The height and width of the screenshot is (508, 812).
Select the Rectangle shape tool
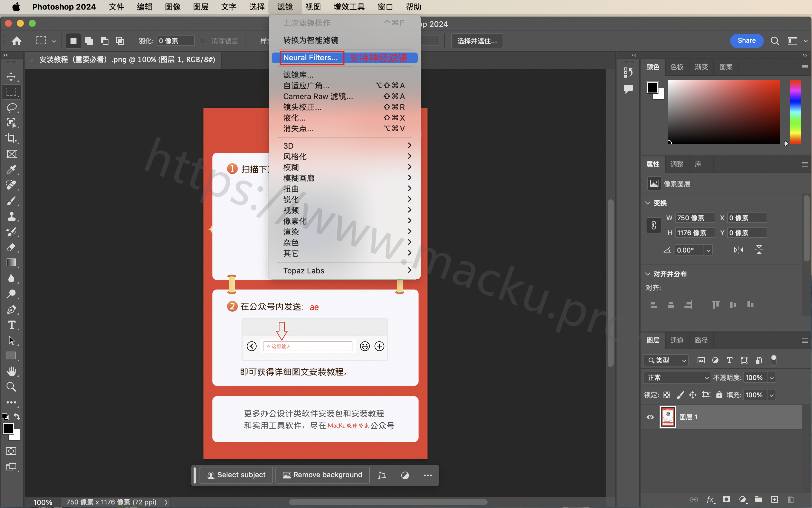click(11, 356)
